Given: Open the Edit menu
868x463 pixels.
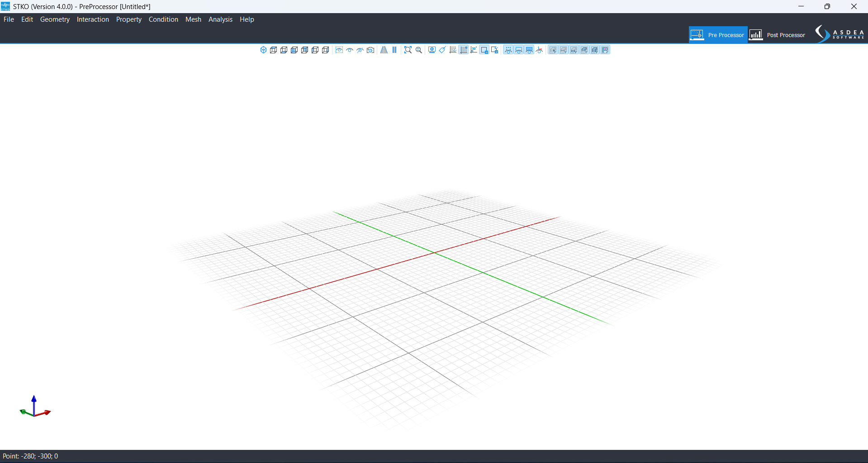Looking at the screenshot, I should coord(27,19).
